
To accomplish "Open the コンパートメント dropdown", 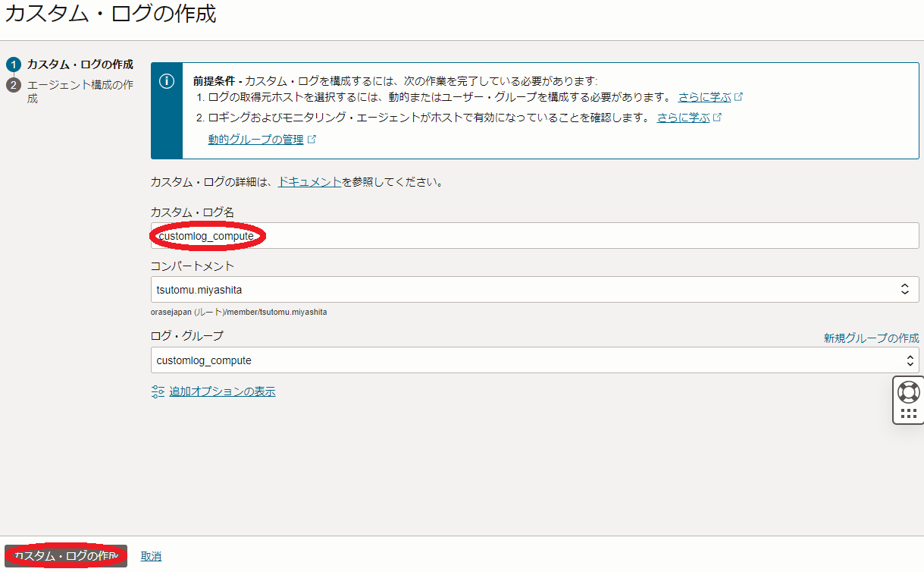I will (534, 289).
